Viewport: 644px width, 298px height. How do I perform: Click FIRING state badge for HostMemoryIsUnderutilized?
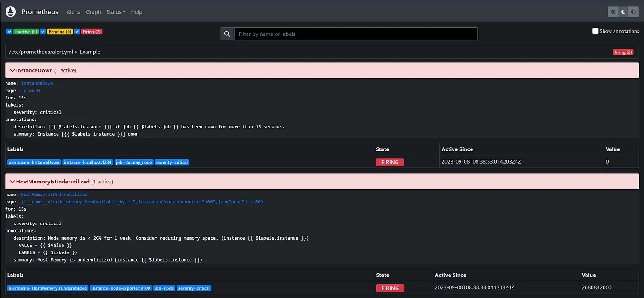pos(390,288)
